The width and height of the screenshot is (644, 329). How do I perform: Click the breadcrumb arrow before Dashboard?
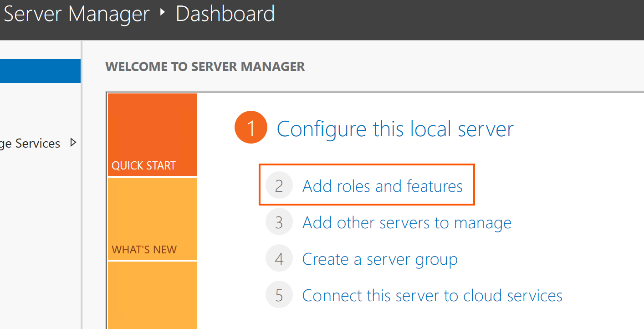(x=163, y=13)
